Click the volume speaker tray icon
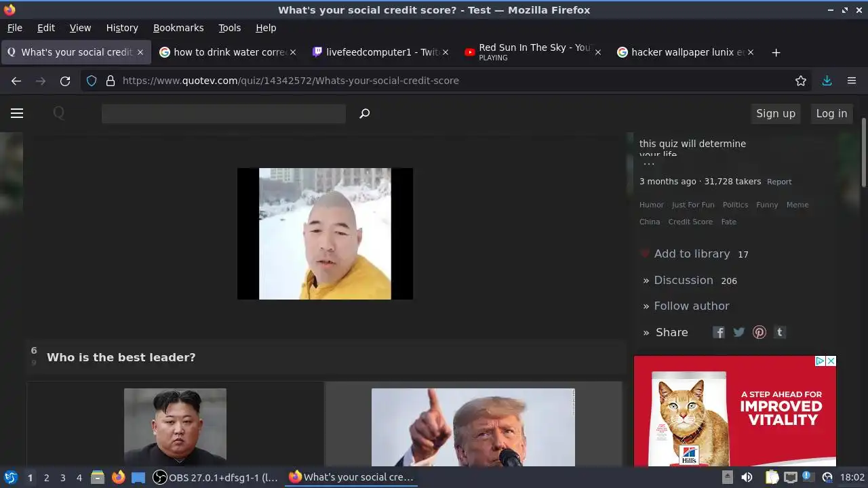Image resolution: width=868 pixels, height=488 pixels. [747, 477]
